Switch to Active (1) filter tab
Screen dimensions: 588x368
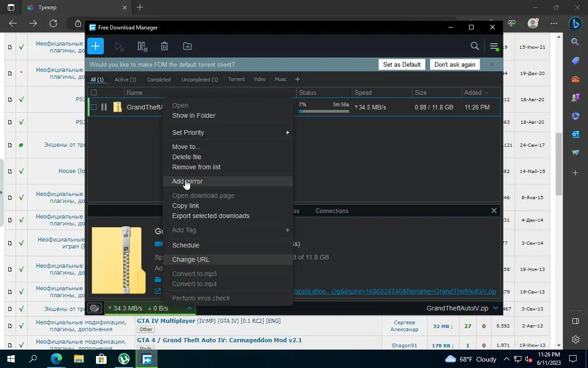tap(125, 80)
